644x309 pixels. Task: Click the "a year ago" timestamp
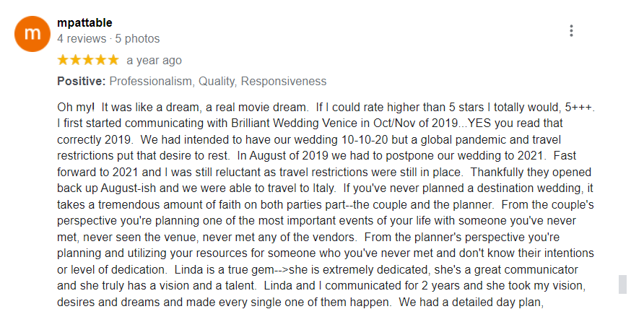pos(154,60)
